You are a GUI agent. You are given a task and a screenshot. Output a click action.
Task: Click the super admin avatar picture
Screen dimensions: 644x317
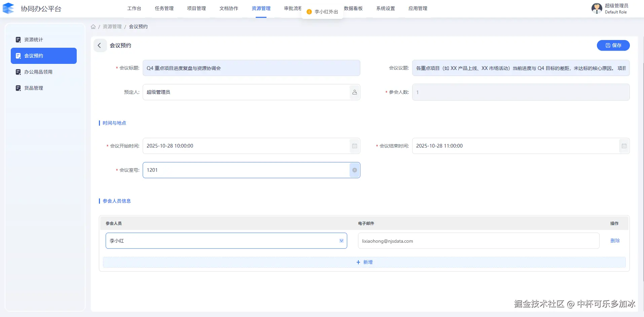(x=597, y=8)
